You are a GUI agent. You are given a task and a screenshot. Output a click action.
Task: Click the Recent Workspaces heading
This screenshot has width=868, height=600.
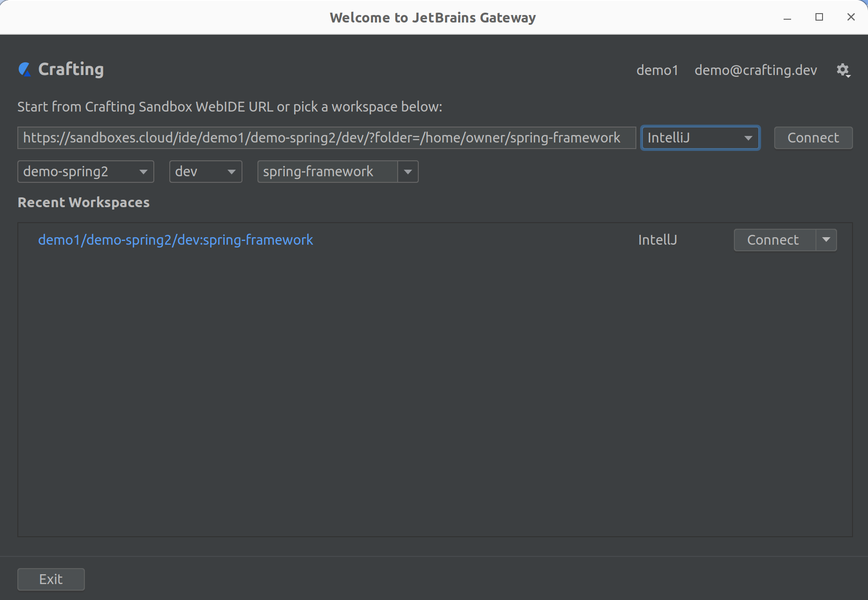[83, 202]
